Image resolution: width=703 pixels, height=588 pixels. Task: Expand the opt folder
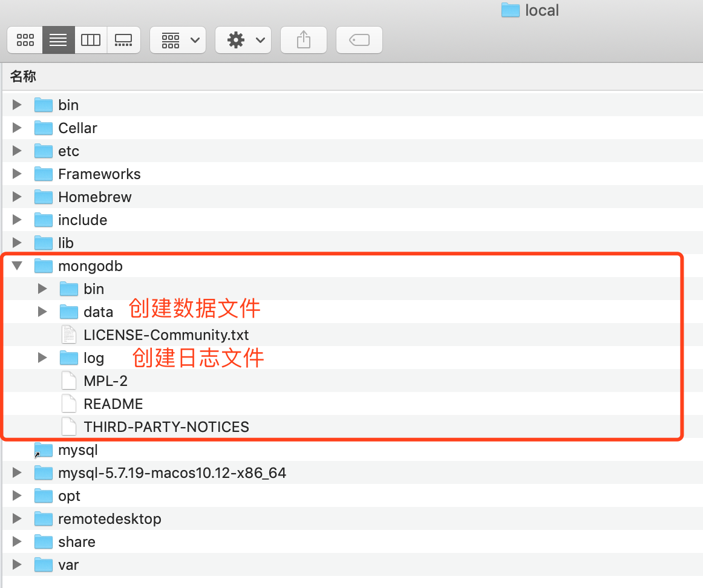pos(17,495)
